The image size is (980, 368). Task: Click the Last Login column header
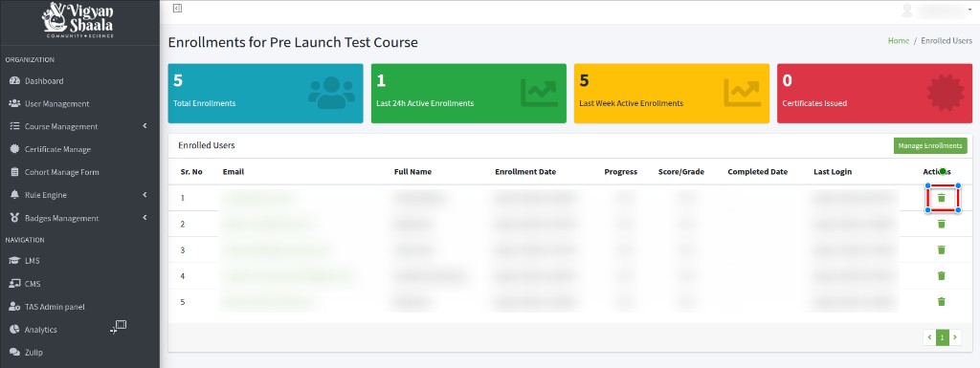833,172
